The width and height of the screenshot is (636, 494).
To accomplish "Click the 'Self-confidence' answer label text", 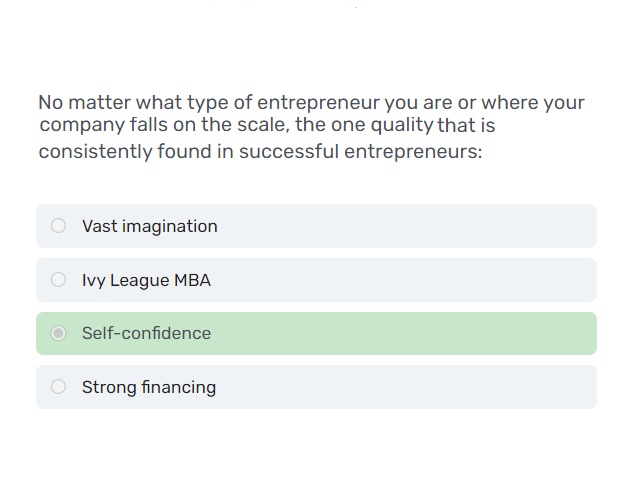I will click(x=146, y=333).
